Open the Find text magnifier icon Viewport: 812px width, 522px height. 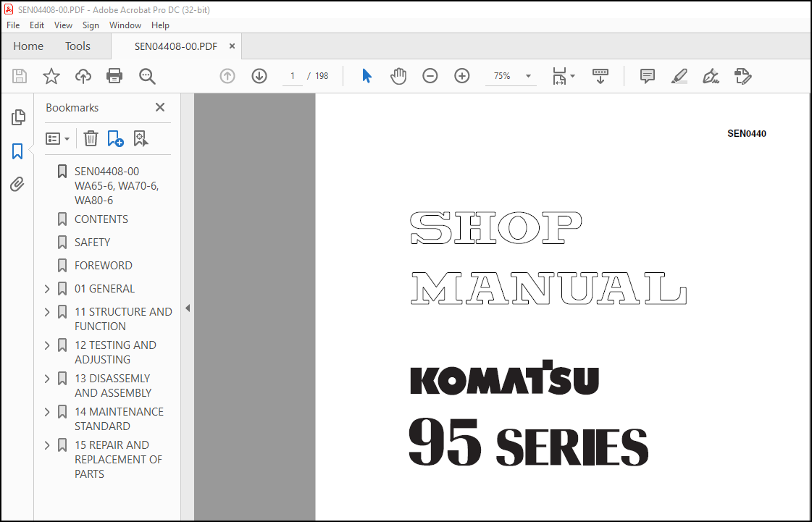(x=147, y=76)
